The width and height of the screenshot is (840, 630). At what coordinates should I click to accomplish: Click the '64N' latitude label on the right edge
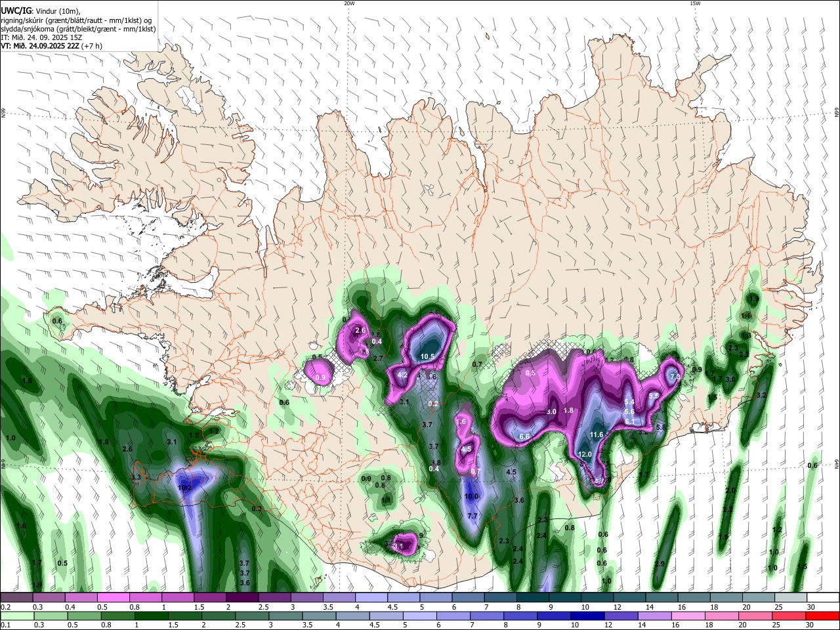click(837, 463)
